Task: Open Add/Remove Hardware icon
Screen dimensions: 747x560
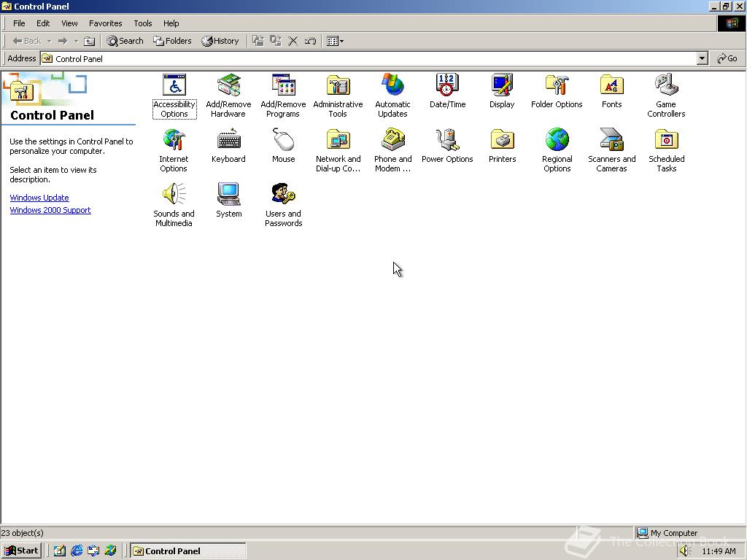Action: coord(228,96)
